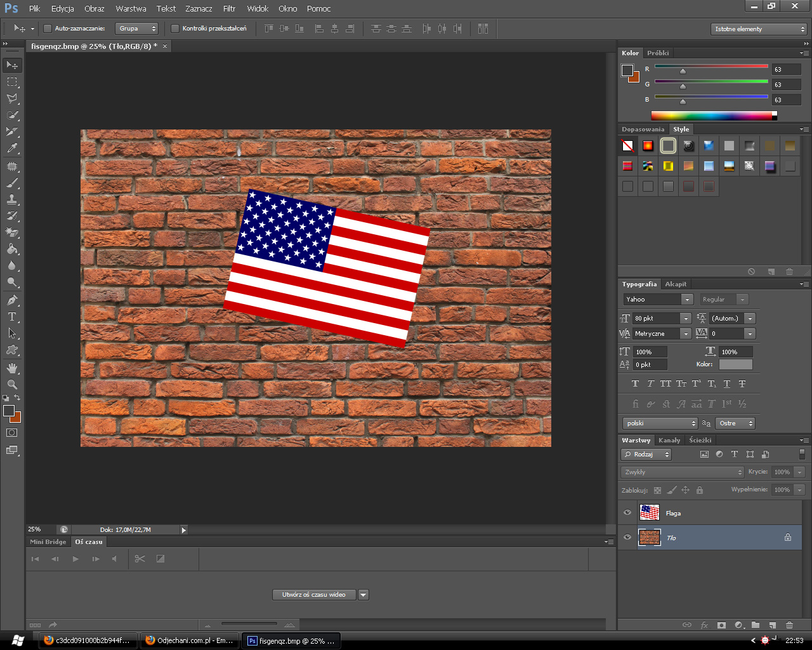This screenshot has height=650, width=812.
Task: Switch to the Mini Bridge tab
Action: pos(48,541)
